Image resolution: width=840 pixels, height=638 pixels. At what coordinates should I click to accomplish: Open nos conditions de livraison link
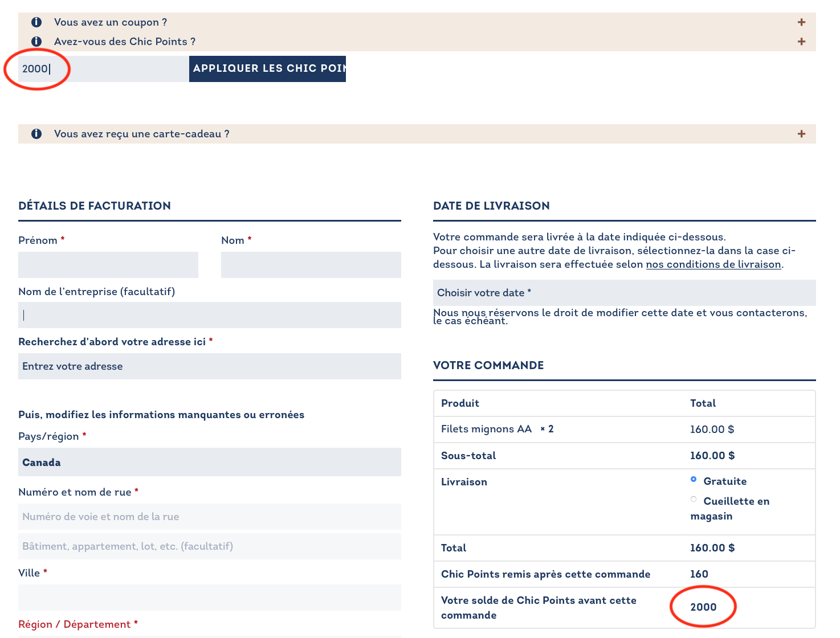(x=713, y=264)
